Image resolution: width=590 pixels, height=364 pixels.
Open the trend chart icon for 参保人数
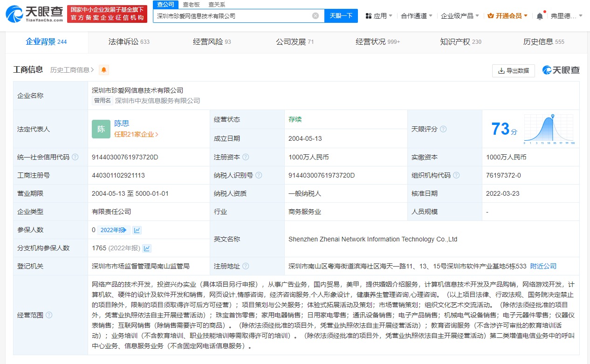[137, 230]
